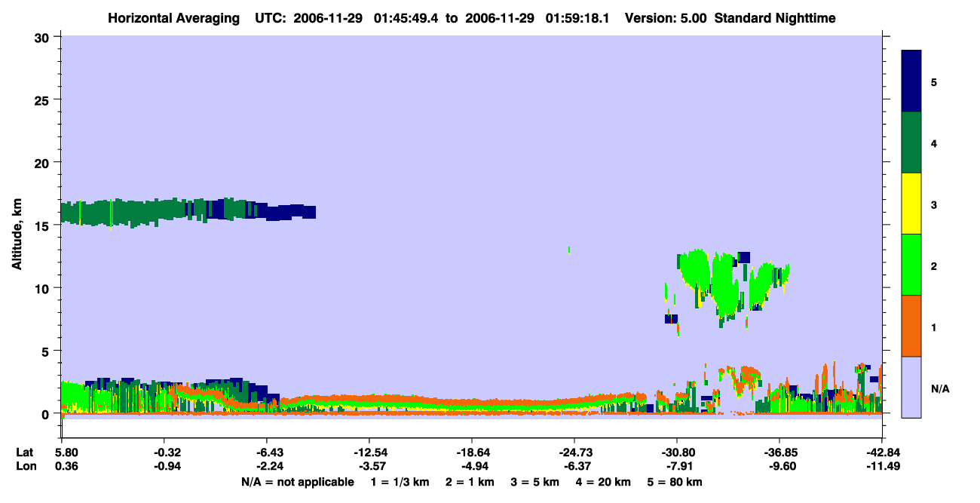The height and width of the screenshot is (503, 980).
Task: Click the 'Lat' row label
Action: click(x=25, y=452)
